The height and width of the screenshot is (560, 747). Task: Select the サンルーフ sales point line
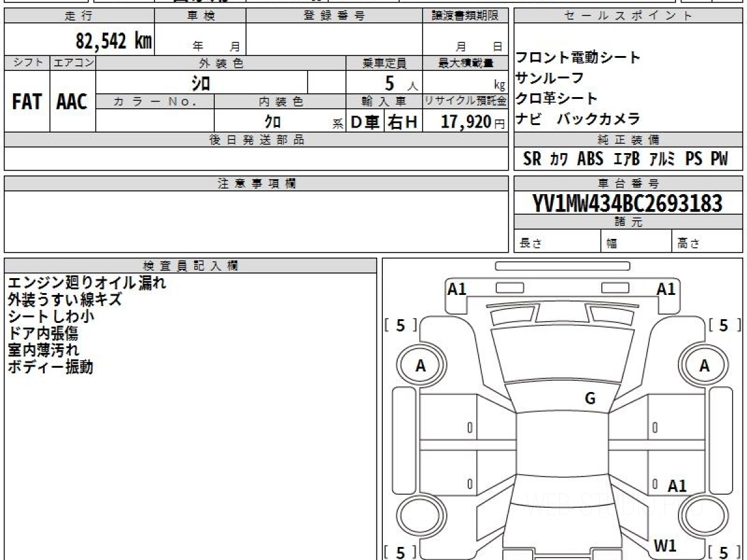pyautogui.click(x=550, y=78)
